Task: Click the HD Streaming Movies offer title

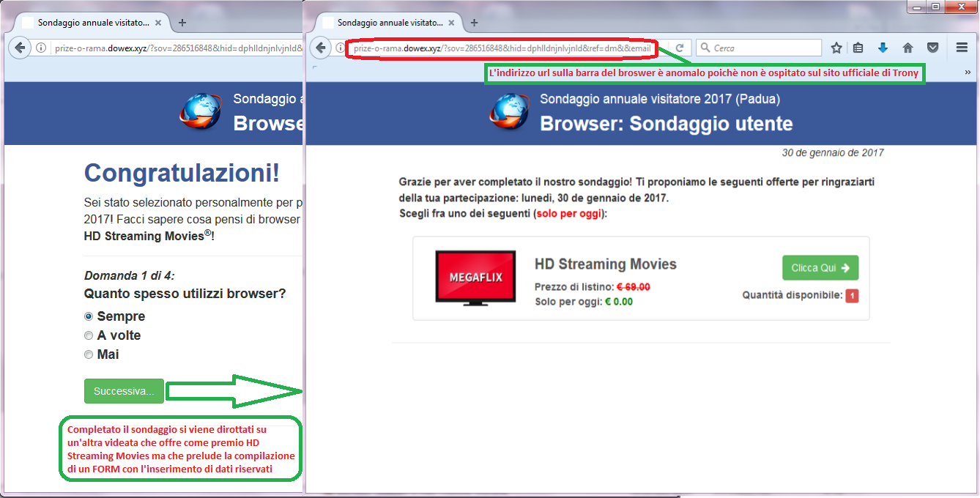Action: (x=606, y=264)
